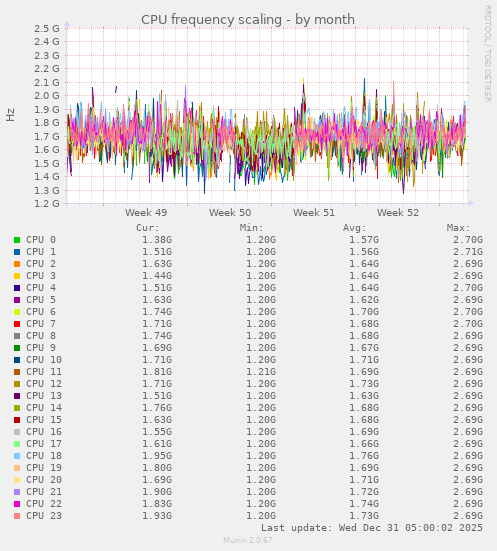Click the CPU 10 navy color swatch
Viewport: 497px width, 551px height.
tap(17, 360)
